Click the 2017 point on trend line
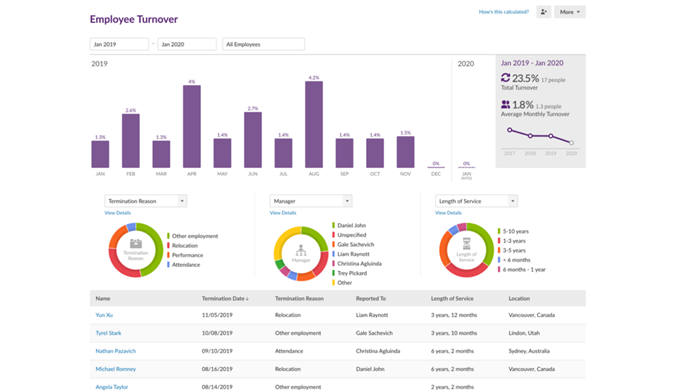 (509, 130)
